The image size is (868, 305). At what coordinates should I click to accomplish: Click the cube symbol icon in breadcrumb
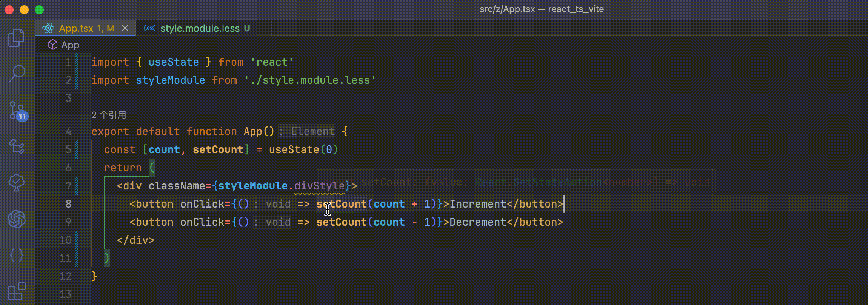(53, 45)
